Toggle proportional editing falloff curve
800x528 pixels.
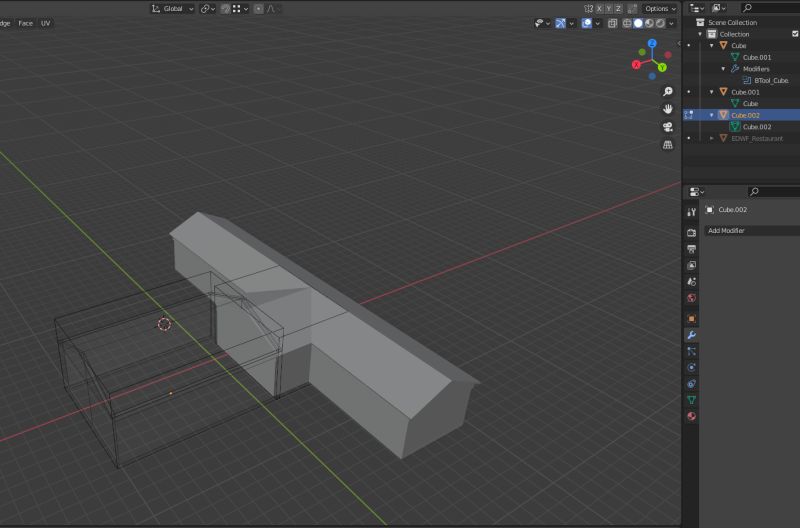(x=271, y=9)
